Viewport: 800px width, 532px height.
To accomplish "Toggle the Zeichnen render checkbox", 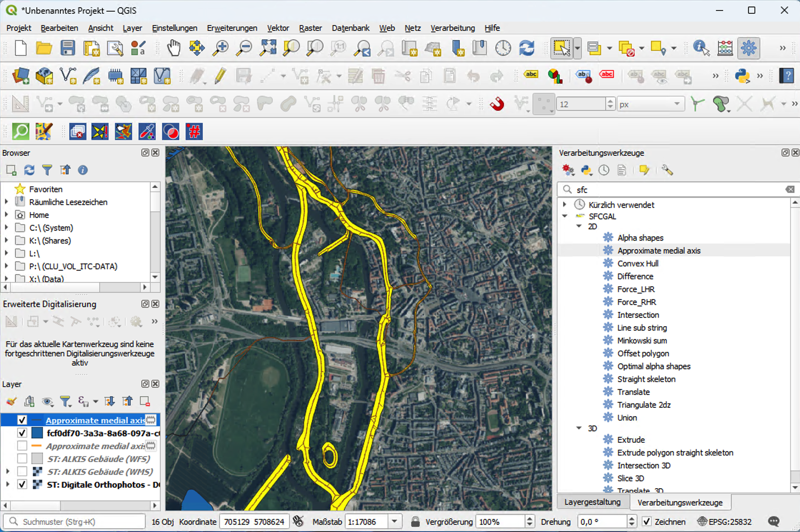I will click(x=646, y=522).
